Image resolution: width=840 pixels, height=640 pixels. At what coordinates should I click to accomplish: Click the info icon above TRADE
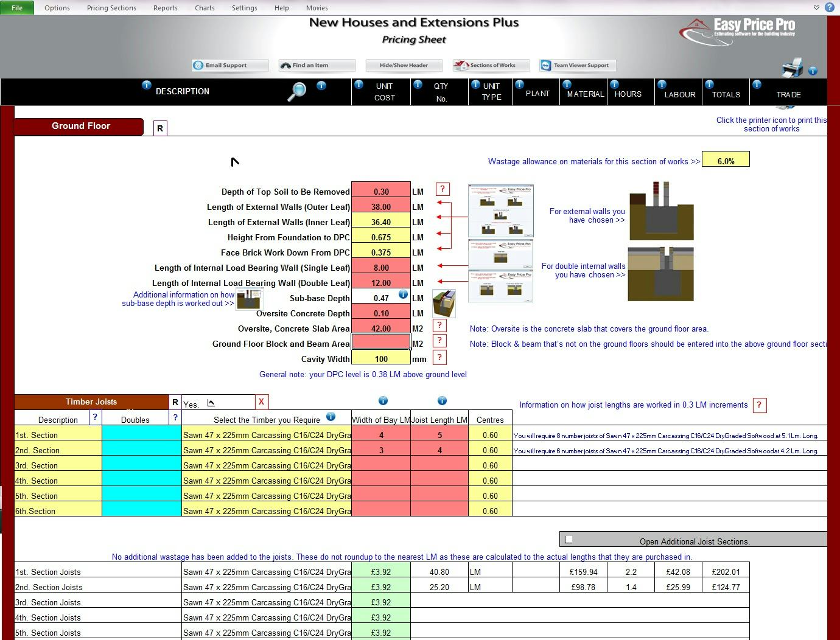click(x=757, y=84)
